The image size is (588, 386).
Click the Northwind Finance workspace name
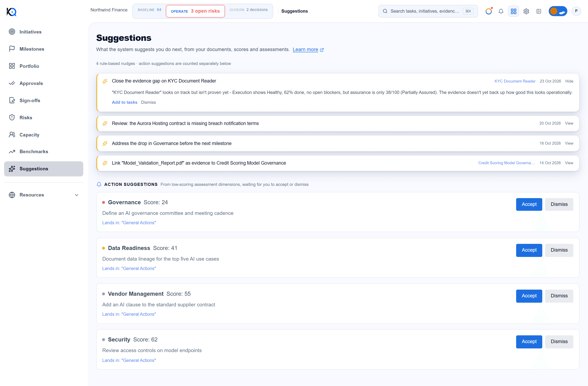click(x=109, y=10)
